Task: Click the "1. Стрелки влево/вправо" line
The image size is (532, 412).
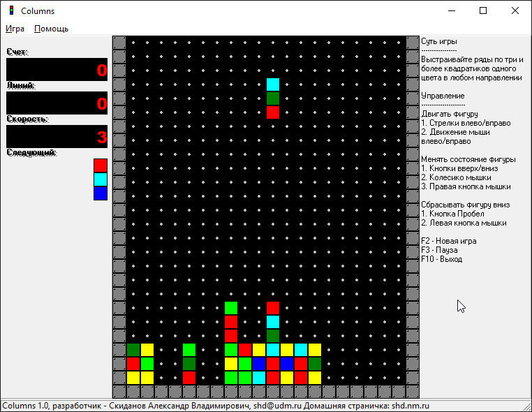Action: point(466,123)
